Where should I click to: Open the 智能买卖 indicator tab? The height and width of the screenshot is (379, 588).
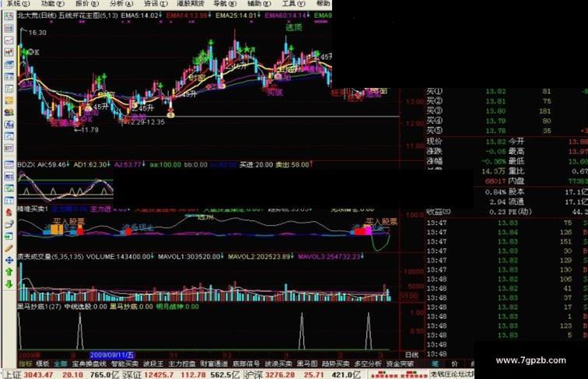125,363
